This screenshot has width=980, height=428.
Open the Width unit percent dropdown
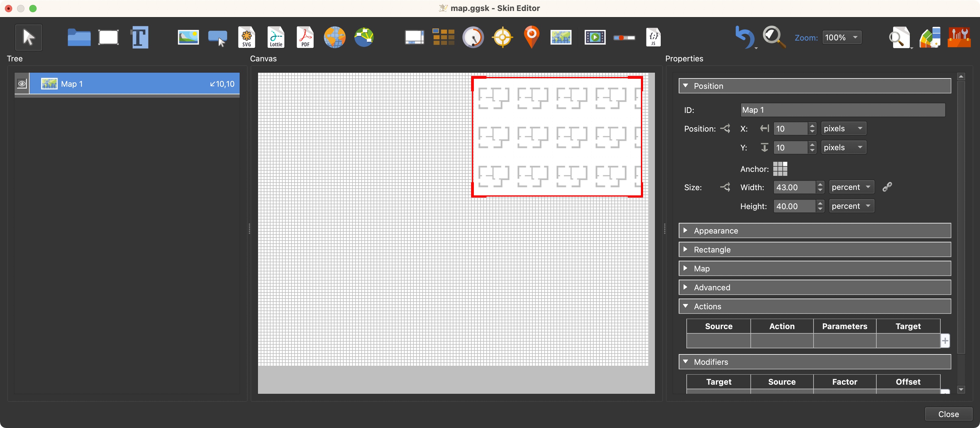(851, 187)
